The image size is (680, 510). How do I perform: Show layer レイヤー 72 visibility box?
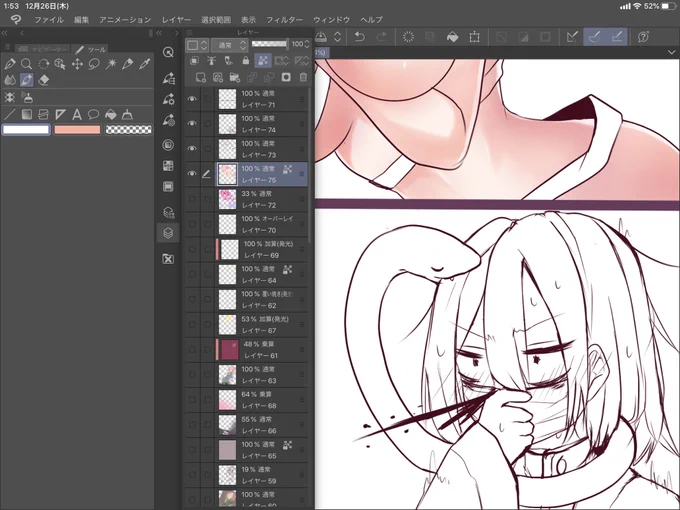coord(192,199)
